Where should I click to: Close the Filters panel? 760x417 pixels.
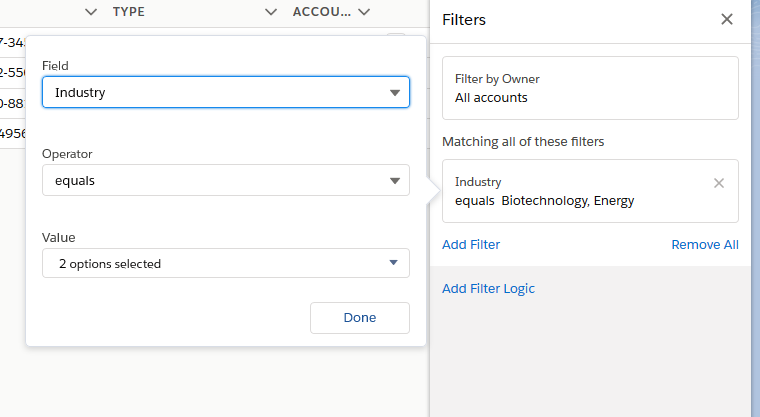[727, 20]
